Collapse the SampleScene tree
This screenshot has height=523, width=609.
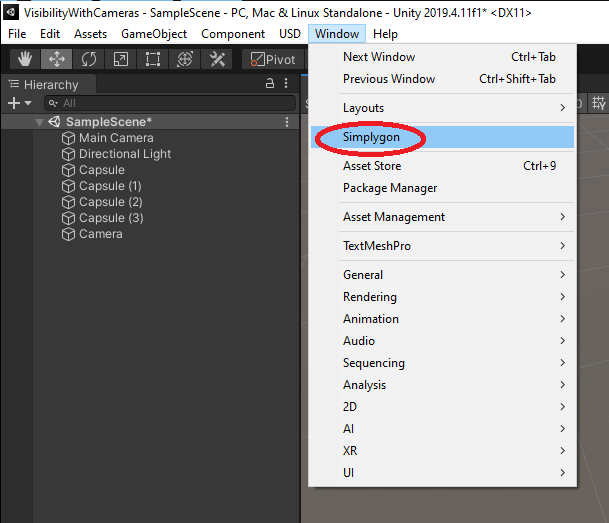40,122
